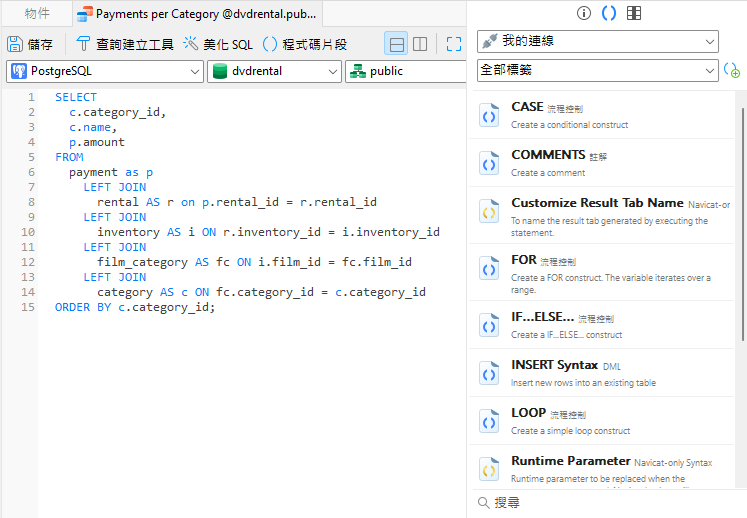Click the COMMENTS snippet icon
Viewport: 747px width, 518px height.
point(489,163)
